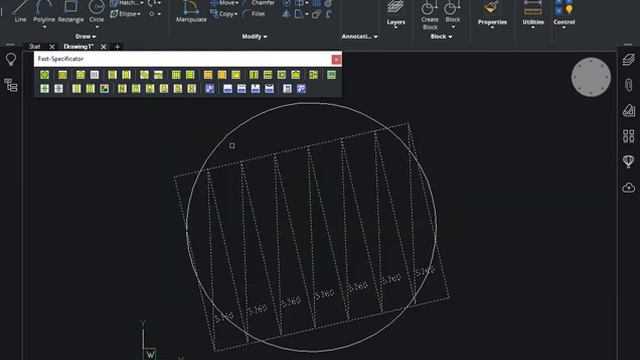
Task: Open the Move dropdown arrow
Action: 237,3
